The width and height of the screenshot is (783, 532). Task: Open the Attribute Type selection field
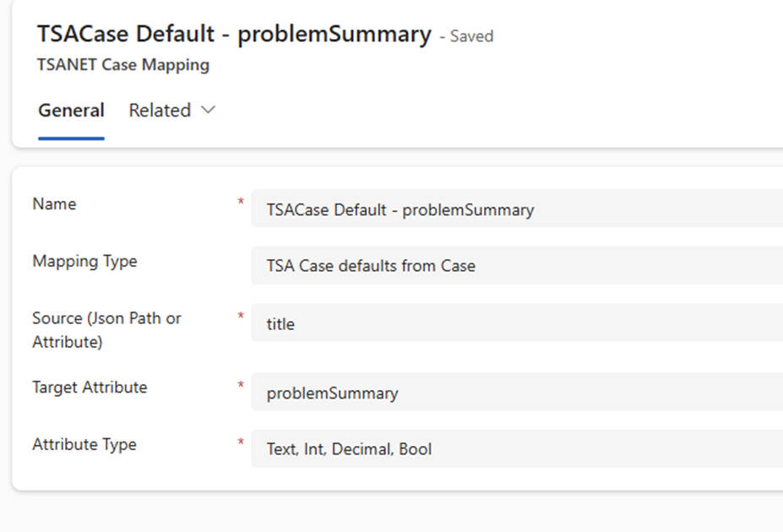(x=517, y=449)
